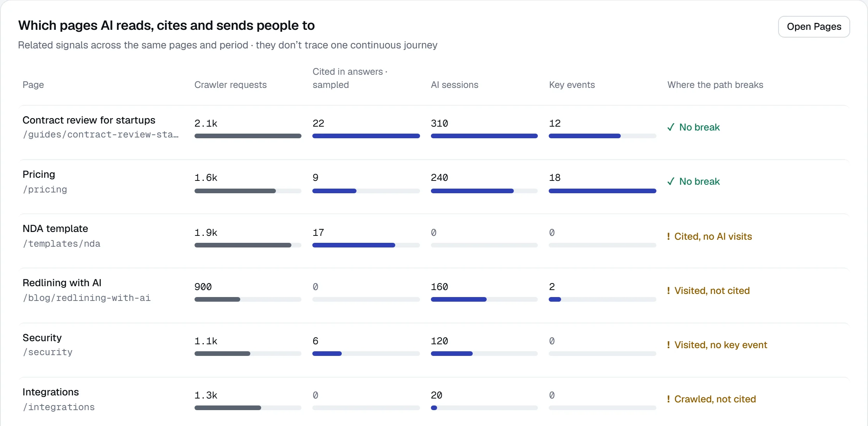Click the 1.9k crawler requests value for NDA template
This screenshot has height=426, width=868.
[x=206, y=233]
